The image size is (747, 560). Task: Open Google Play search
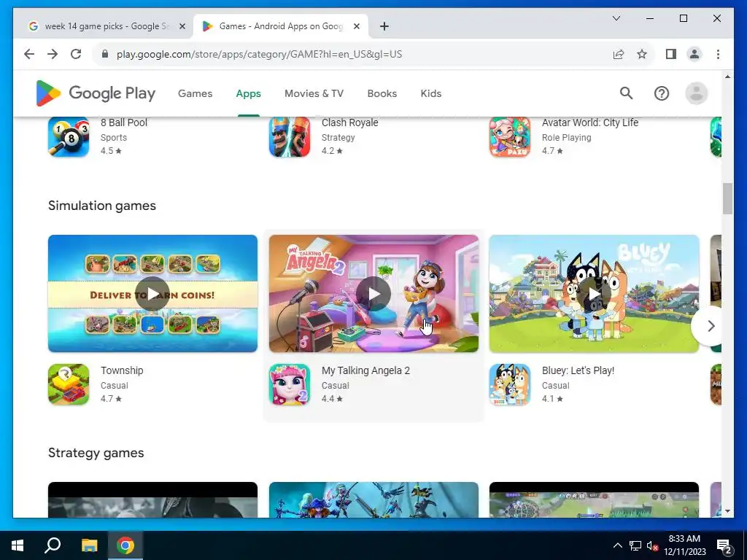(x=626, y=93)
